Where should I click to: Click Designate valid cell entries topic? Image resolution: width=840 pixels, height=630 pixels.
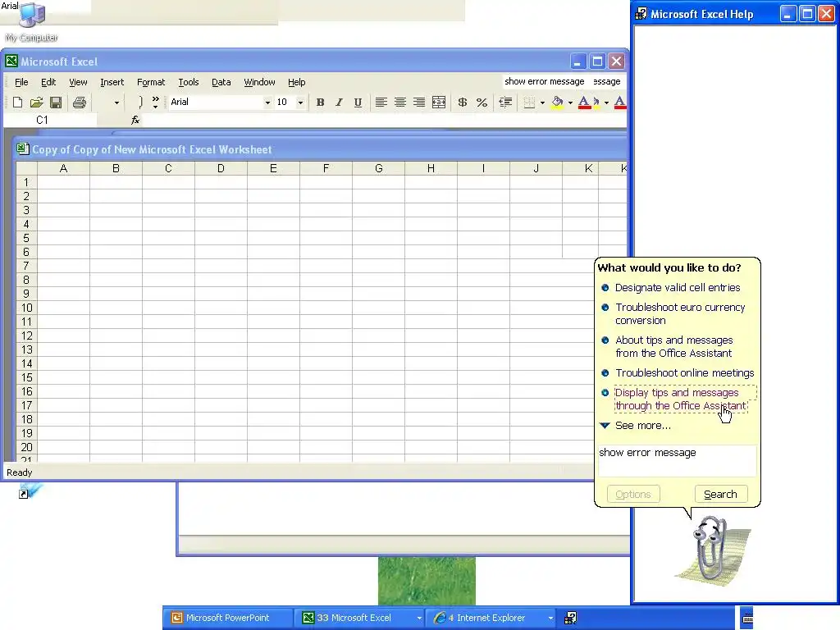click(678, 288)
